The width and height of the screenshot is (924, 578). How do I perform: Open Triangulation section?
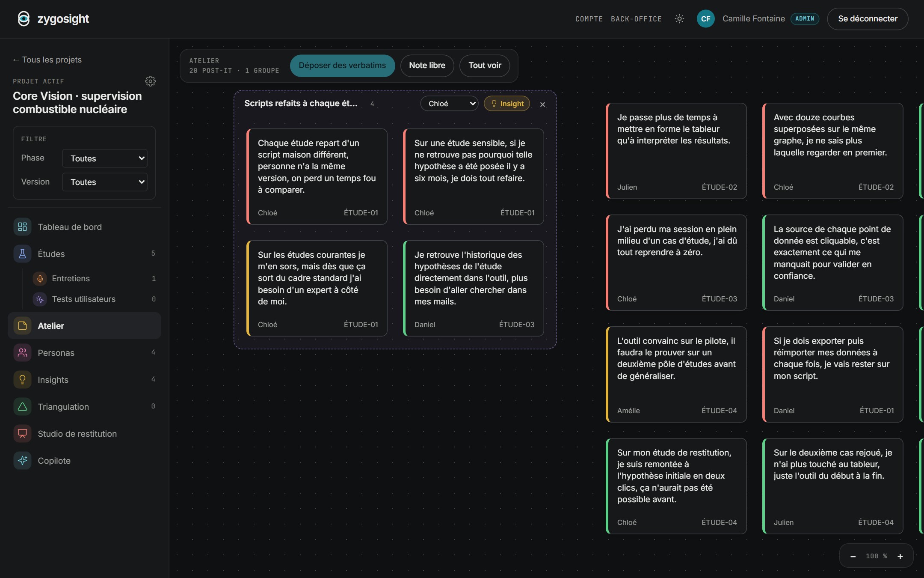point(84,407)
